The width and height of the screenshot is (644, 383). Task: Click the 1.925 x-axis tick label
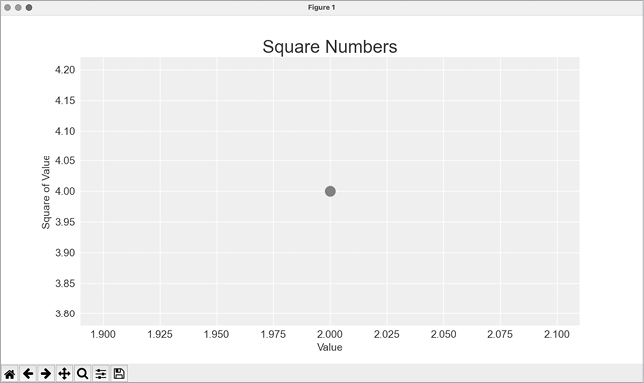(160, 335)
